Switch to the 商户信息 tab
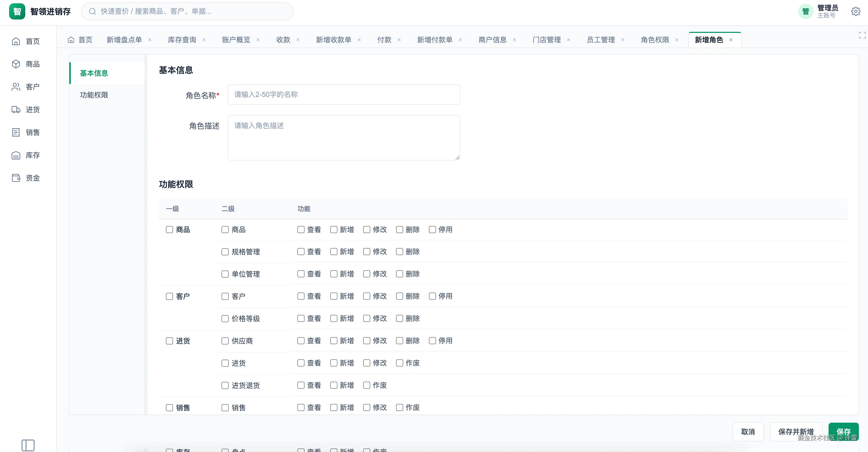Screen dimensions: 868x452 coord(492,40)
